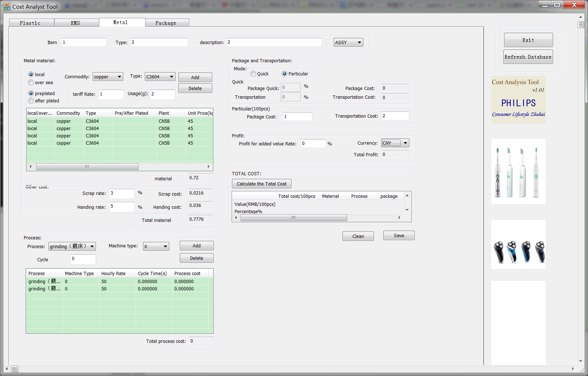Image resolution: width=588 pixels, height=376 pixels.
Task: Click the Cost Analyst Tool title bar icon
Action: (x=7, y=7)
